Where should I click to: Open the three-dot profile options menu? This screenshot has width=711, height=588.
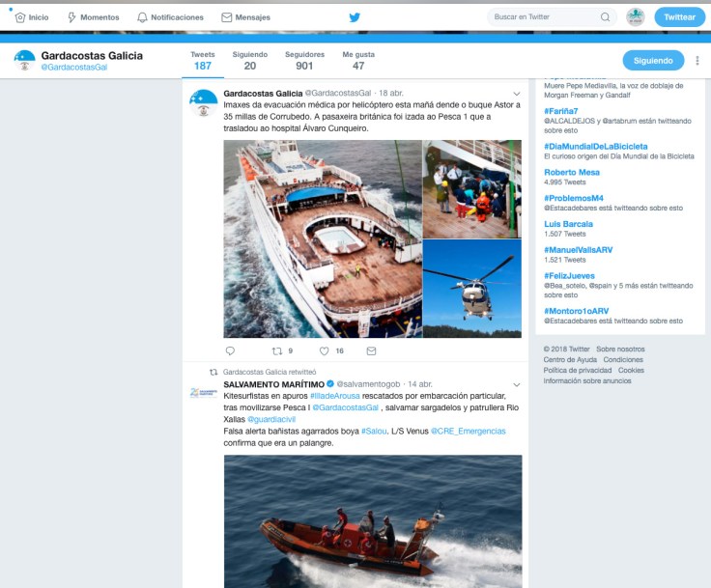click(x=697, y=61)
